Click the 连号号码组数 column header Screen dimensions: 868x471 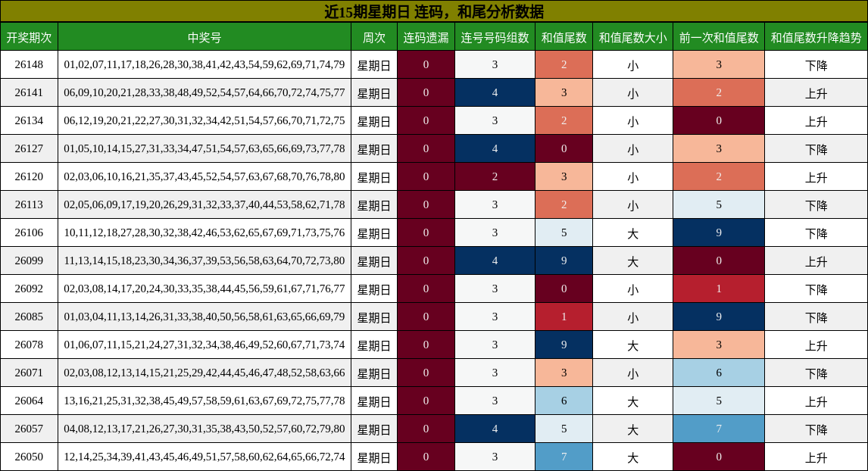495,37
